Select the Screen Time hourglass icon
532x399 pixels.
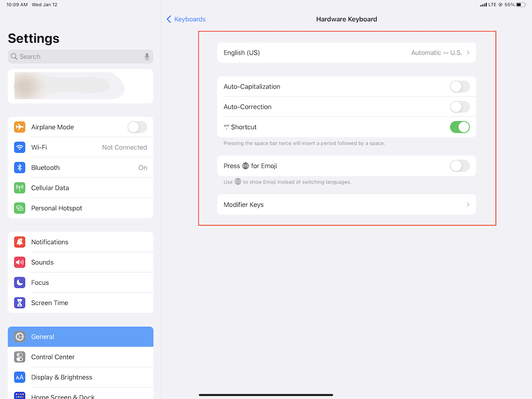point(20,302)
